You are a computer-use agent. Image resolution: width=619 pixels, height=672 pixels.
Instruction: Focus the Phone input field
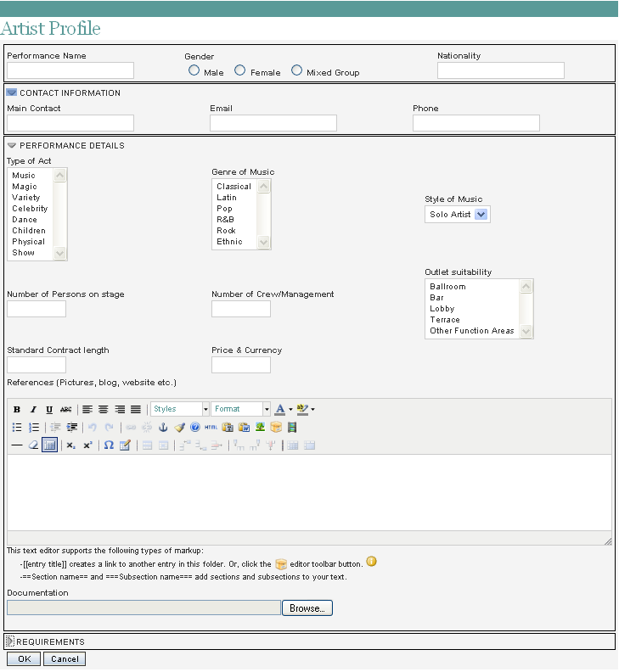coord(476,123)
